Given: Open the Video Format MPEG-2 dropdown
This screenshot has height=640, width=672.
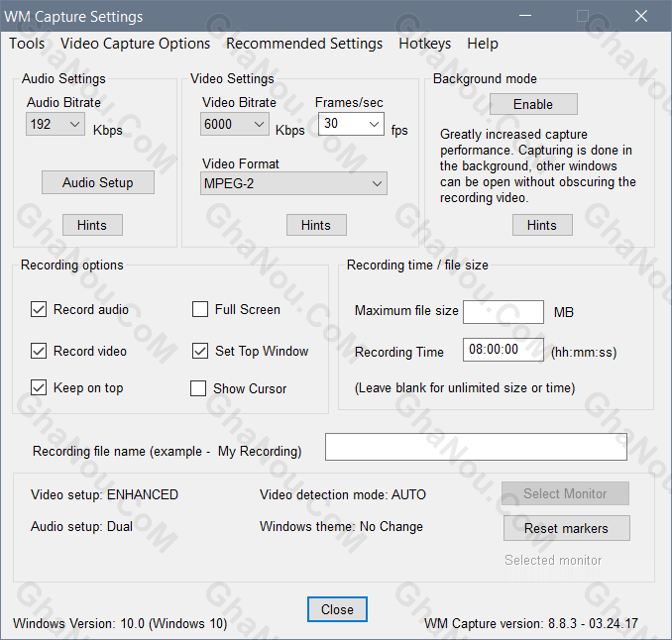Looking at the screenshot, I should click(x=293, y=183).
